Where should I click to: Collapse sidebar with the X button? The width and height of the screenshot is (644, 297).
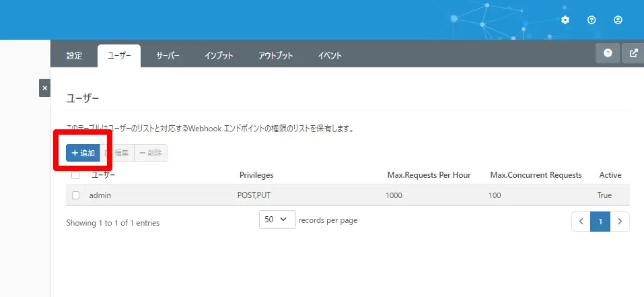click(45, 88)
